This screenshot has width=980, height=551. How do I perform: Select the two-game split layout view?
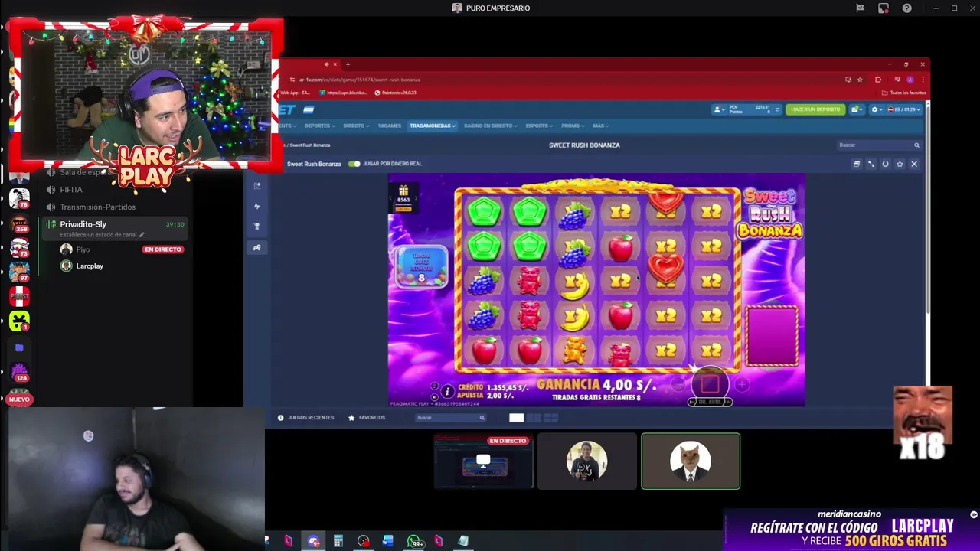(x=534, y=418)
